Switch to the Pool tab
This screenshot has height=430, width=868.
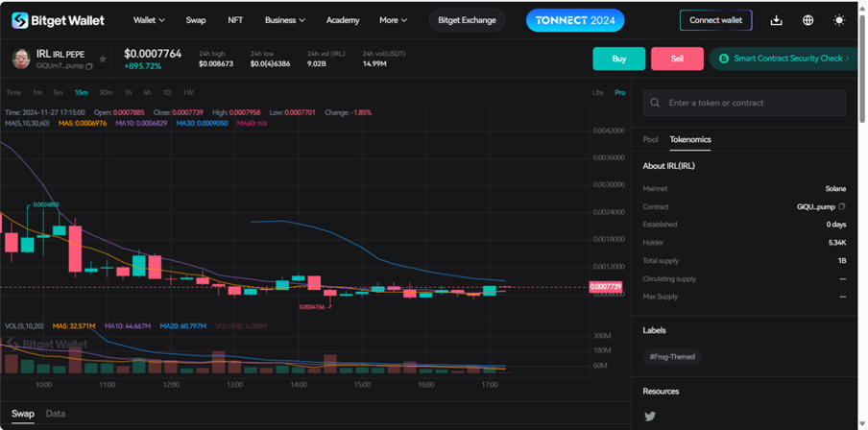coord(650,139)
